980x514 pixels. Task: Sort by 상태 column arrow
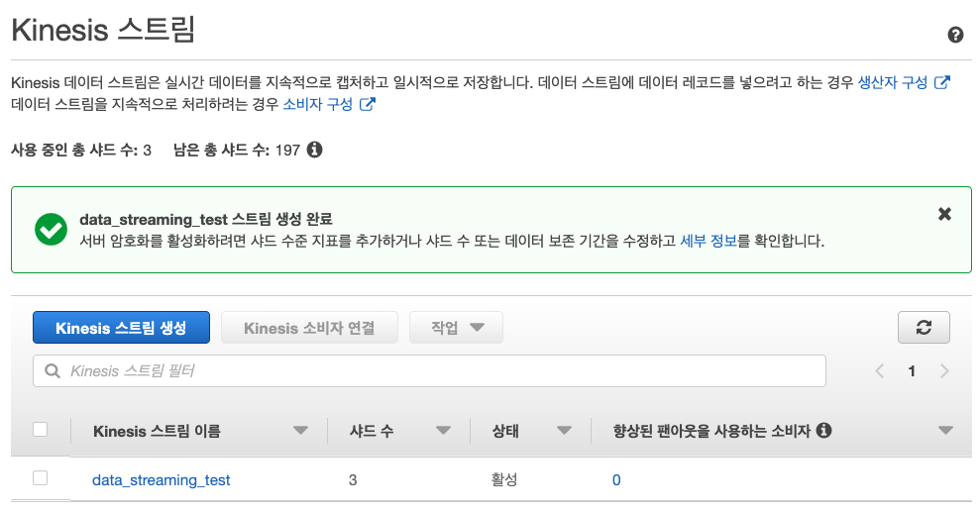coord(565,430)
